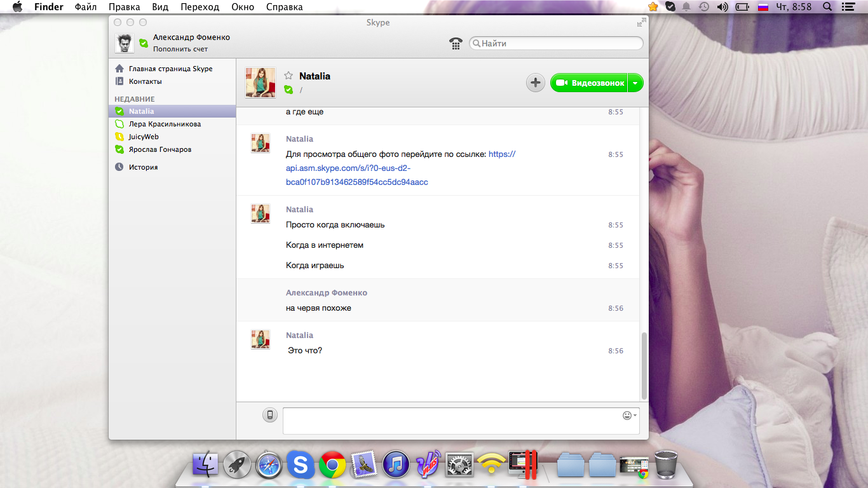Click the add people plus button

pyautogui.click(x=536, y=83)
